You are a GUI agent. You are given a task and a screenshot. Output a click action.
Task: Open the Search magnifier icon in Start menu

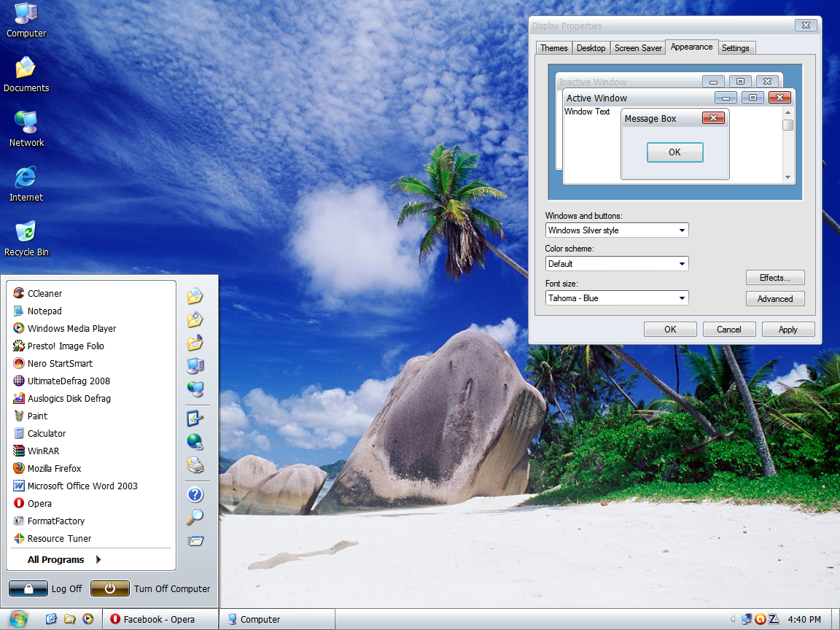pyautogui.click(x=195, y=517)
